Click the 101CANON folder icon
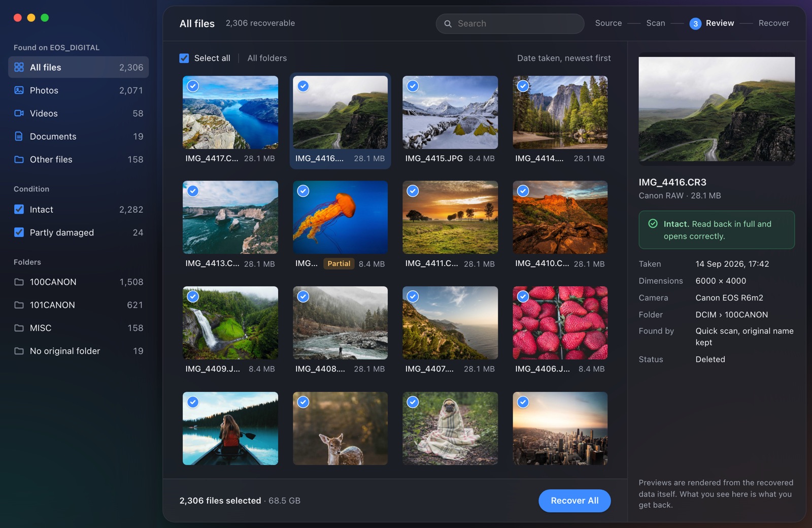Image resolution: width=812 pixels, height=528 pixels. click(x=19, y=305)
